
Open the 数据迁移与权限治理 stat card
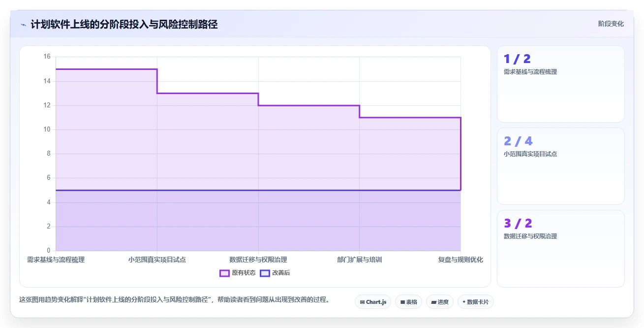tap(560, 248)
